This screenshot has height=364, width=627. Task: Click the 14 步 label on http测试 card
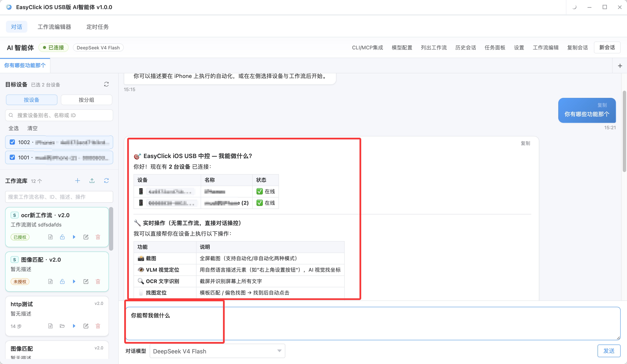pos(16,326)
